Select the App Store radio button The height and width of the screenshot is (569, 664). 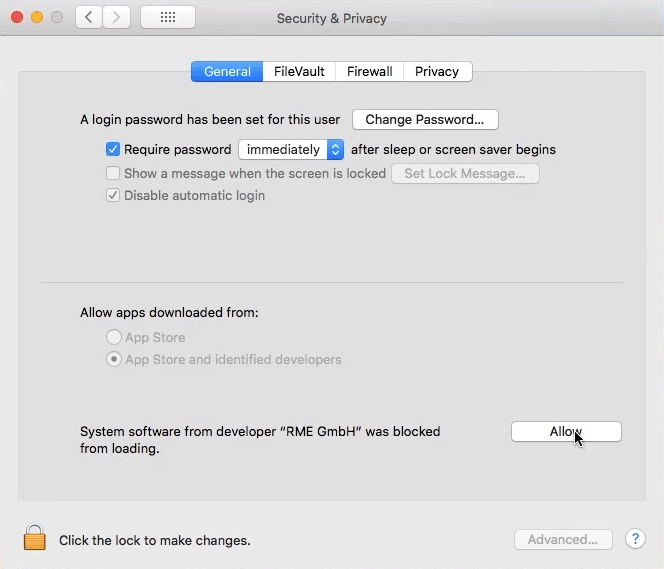pos(114,338)
